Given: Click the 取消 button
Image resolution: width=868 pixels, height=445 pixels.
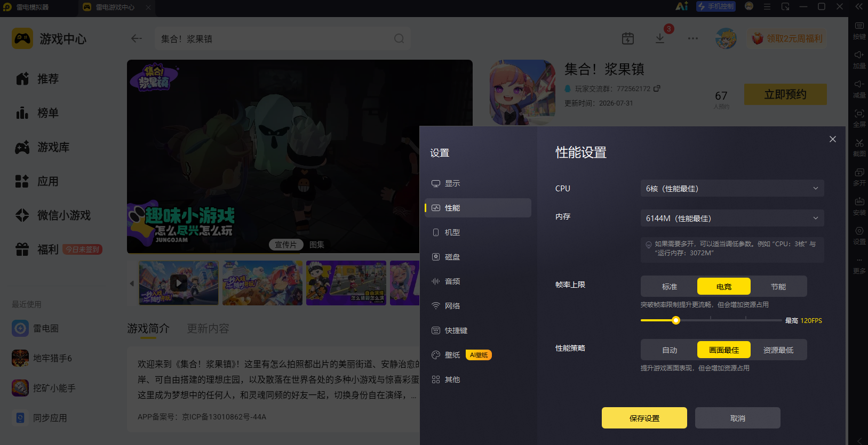Looking at the screenshot, I should pyautogui.click(x=738, y=418).
